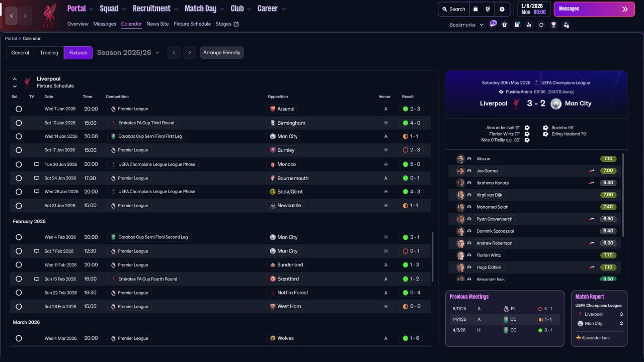
Task: Expand the Squad menu dropdown
Action: pyautogui.click(x=124, y=9)
